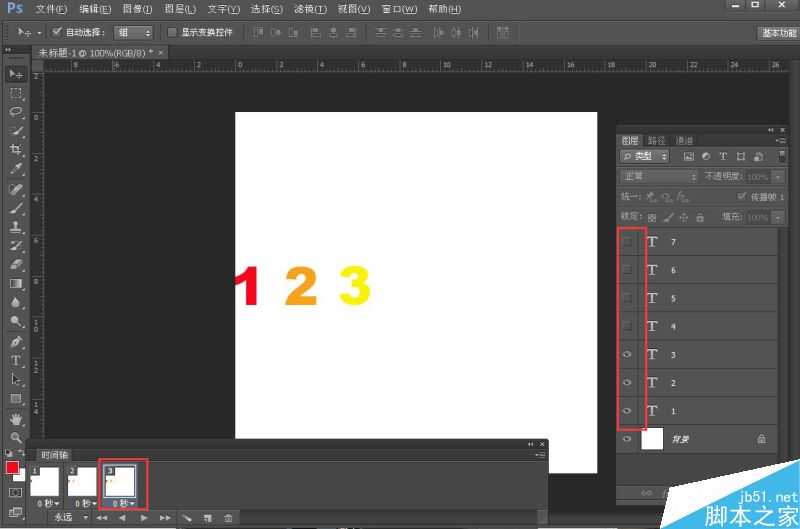800x529 pixels.
Task: Select the Pen tool
Action: point(16,341)
